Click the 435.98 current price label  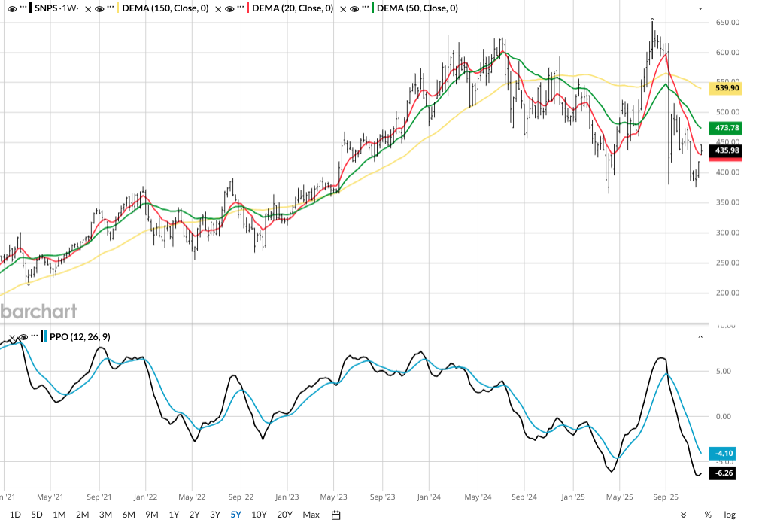pyautogui.click(x=727, y=151)
